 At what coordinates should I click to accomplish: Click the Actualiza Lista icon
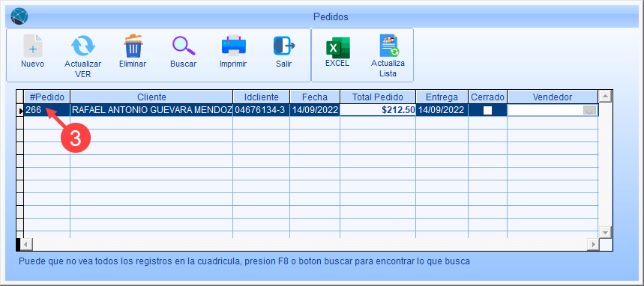[x=388, y=46]
